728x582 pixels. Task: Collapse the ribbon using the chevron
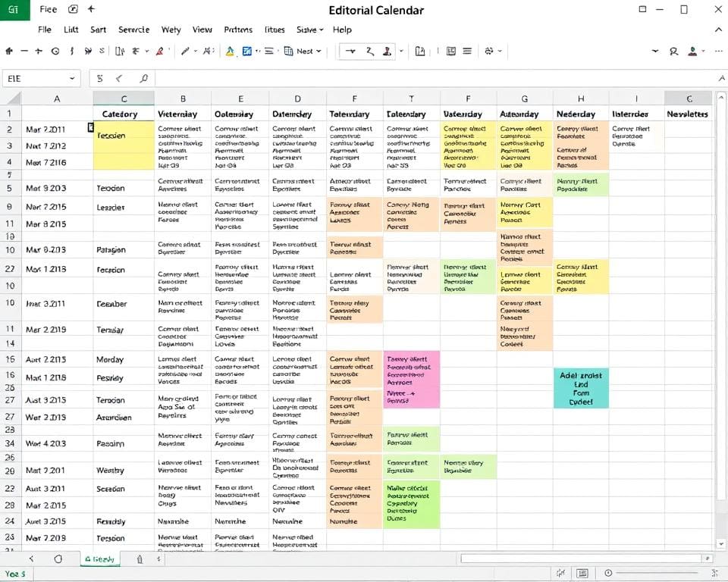pos(719,30)
